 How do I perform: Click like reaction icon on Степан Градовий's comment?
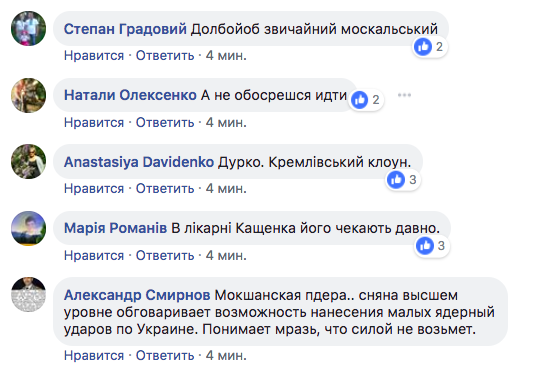[x=423, y=46]
